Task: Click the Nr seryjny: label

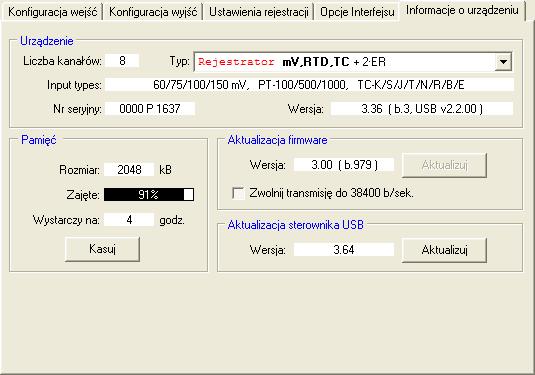Action: tap(77, 109)
